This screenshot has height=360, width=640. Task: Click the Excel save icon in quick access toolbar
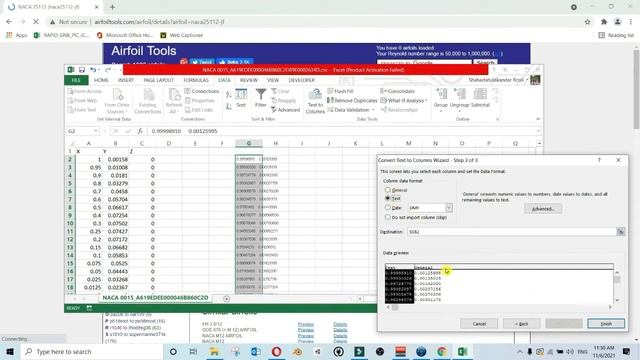click(x=82, y=70)
